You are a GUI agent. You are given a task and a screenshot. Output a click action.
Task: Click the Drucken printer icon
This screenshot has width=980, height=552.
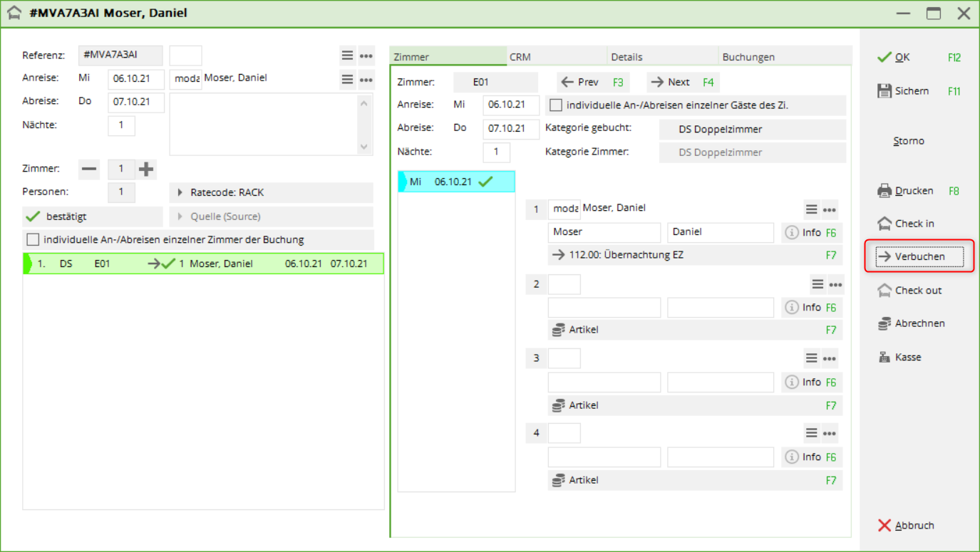point(884,191)
